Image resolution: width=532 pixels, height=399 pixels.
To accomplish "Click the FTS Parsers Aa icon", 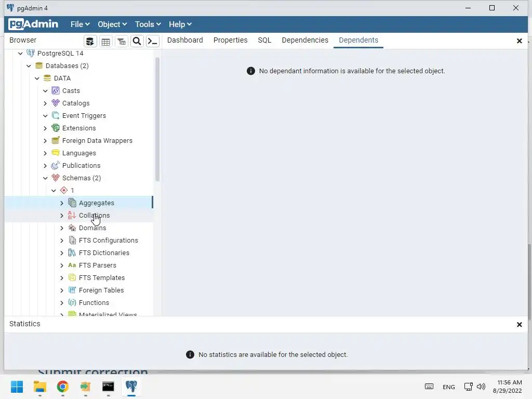I will 72,265.
